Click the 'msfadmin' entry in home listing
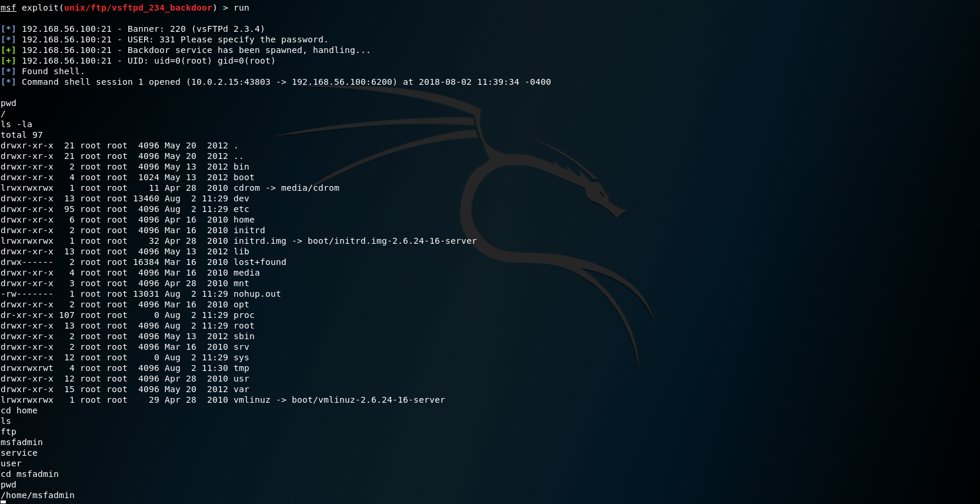Viewport: 980px width, 504px height. click(x=22, y=442)
